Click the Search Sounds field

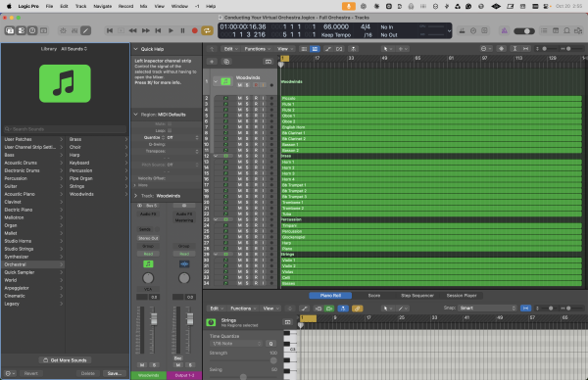[x=66, y=129]
